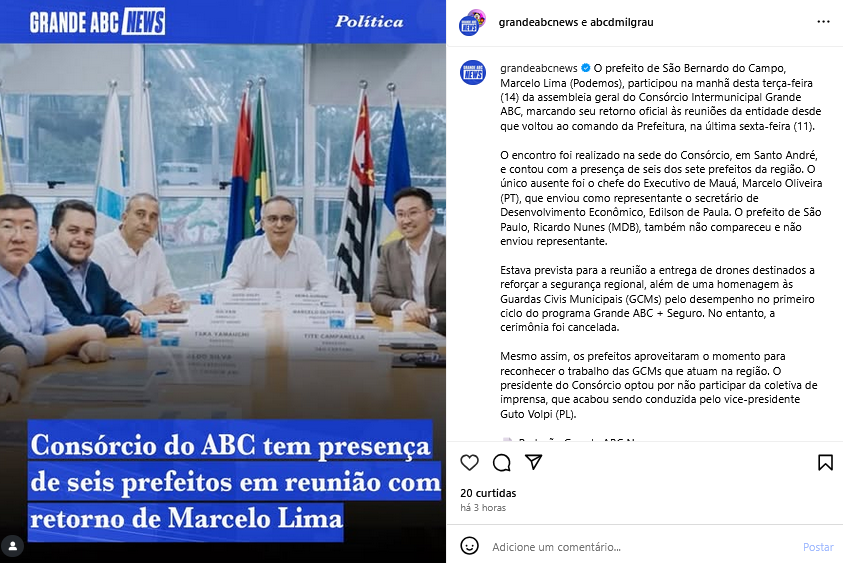
Task: Open grandeabcnews avatar beside the caption
Action: (473, 73)
